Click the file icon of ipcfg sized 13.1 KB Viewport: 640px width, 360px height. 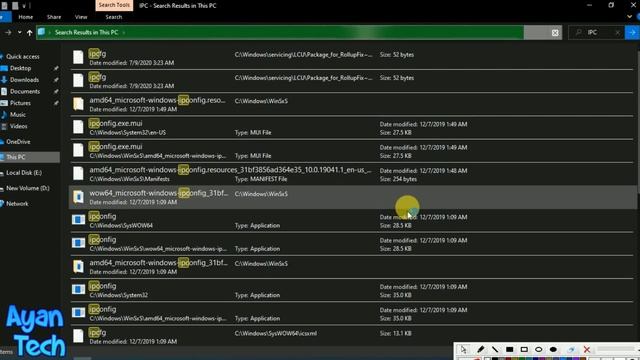click(x=78, y=336)
